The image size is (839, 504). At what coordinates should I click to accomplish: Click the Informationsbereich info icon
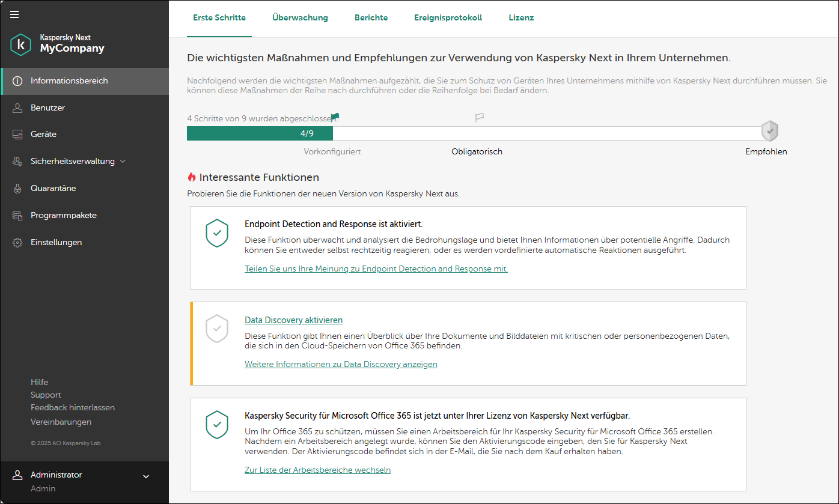click(17, 81)
